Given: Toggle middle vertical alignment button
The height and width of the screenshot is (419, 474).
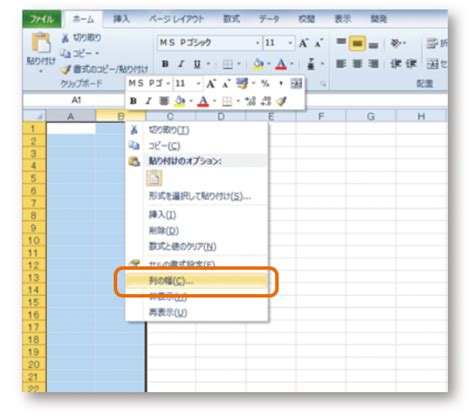Looking at the screenshot, I should pos(357,43).
